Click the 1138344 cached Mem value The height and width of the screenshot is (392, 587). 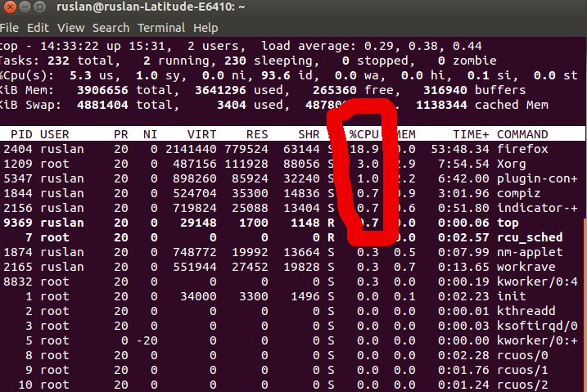tap(442, 105)
